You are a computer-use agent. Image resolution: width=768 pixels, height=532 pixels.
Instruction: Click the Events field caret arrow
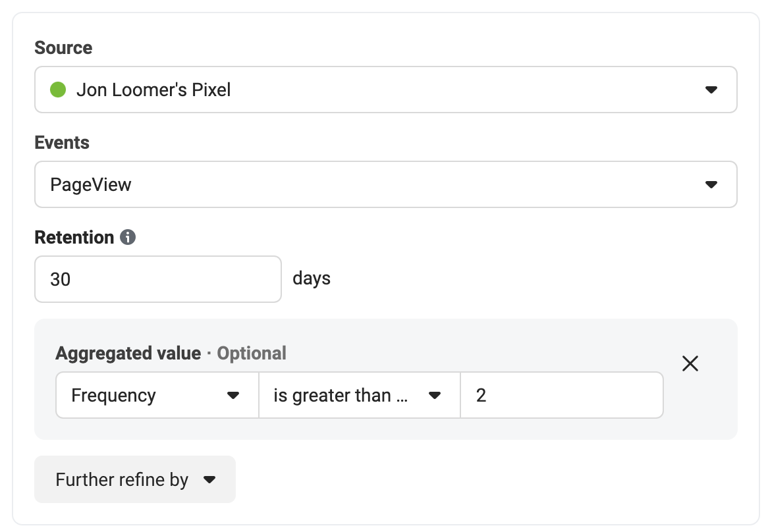pos(711,184)
